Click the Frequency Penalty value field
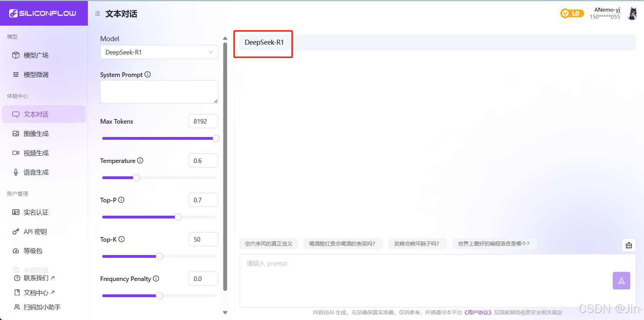 pyautogui.click(x=203, y=279)
